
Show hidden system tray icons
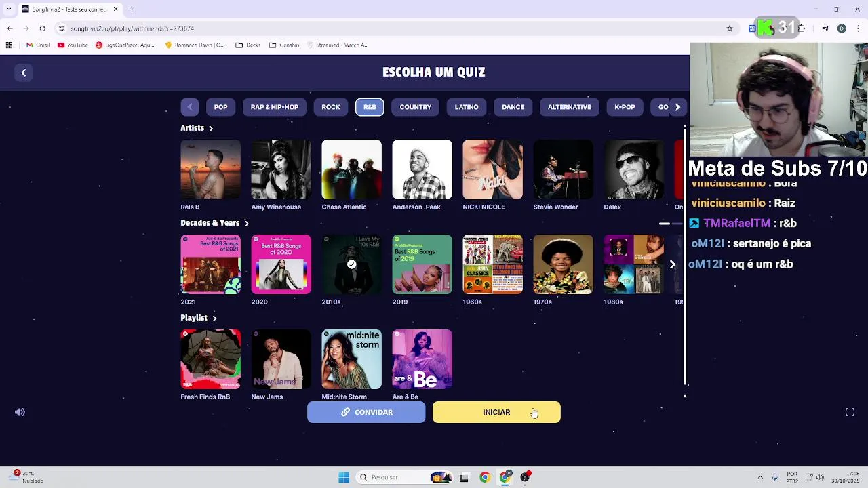(760, 477)
